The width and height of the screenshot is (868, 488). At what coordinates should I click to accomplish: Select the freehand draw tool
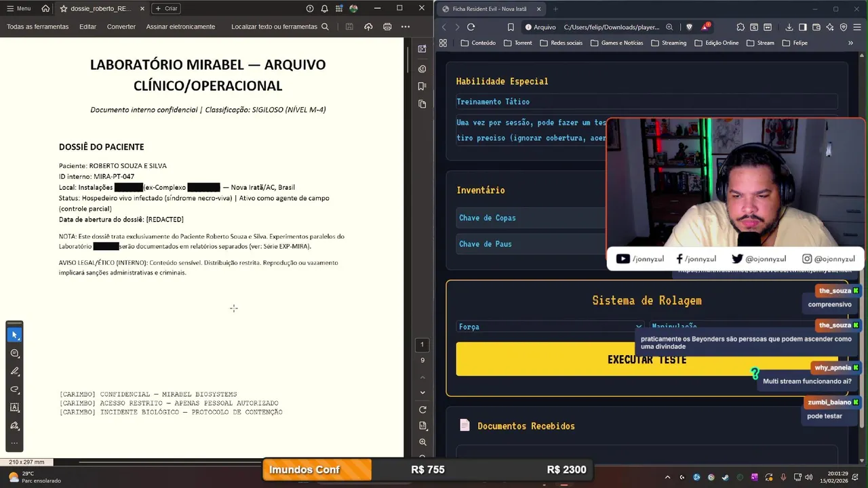(14, 390)
